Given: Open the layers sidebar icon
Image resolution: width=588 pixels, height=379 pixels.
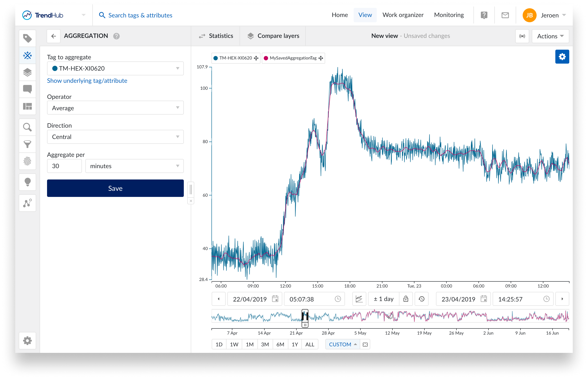Looking at the screenshot, I should pos(27,72).
